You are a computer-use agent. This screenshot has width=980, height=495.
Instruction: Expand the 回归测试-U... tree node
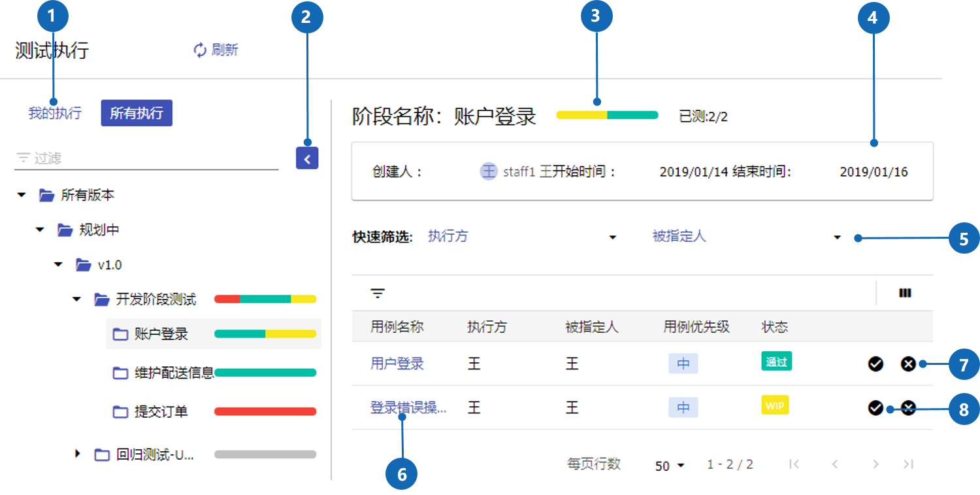pos(78,453)
